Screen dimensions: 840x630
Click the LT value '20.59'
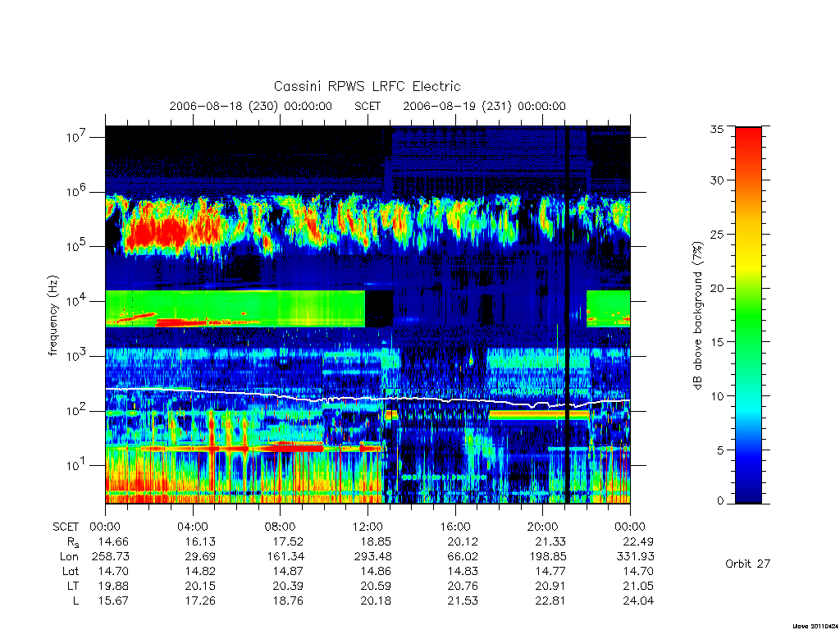376,586
